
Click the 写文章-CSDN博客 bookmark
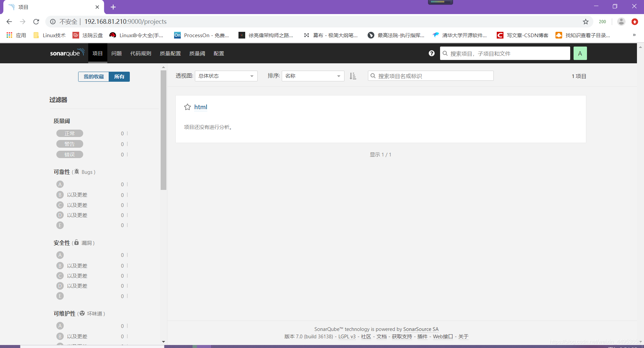point(522,35)
